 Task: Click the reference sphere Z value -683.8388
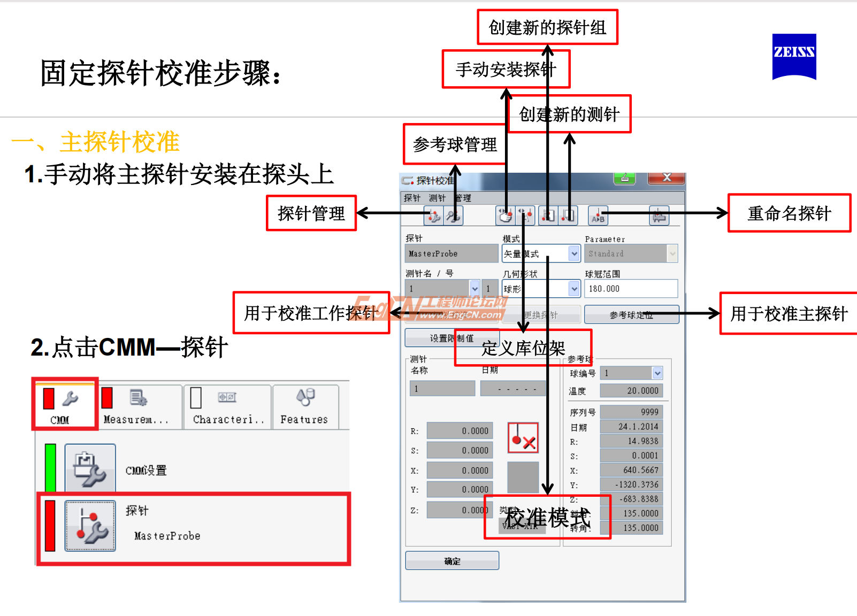[x=631, y=498]
